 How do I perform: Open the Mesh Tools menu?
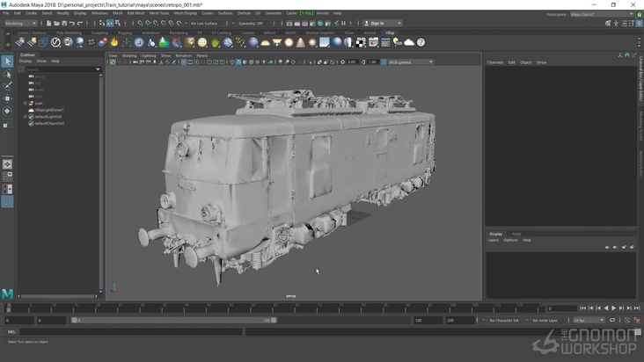[159, 13]
